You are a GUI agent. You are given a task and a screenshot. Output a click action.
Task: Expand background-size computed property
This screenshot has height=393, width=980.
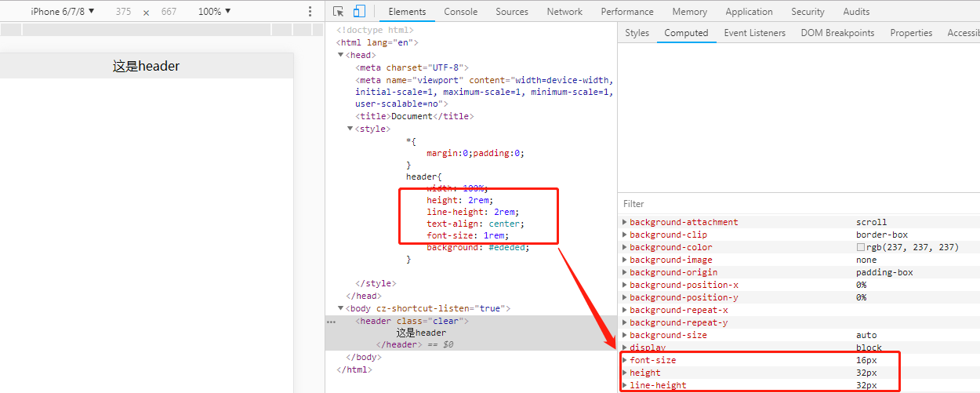tap(625, 335)
